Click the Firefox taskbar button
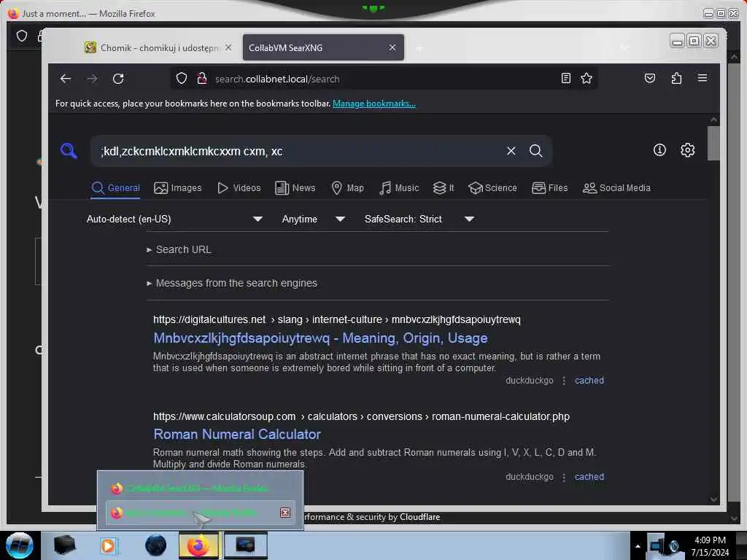The image size is (747, 560). click(198, 545)
